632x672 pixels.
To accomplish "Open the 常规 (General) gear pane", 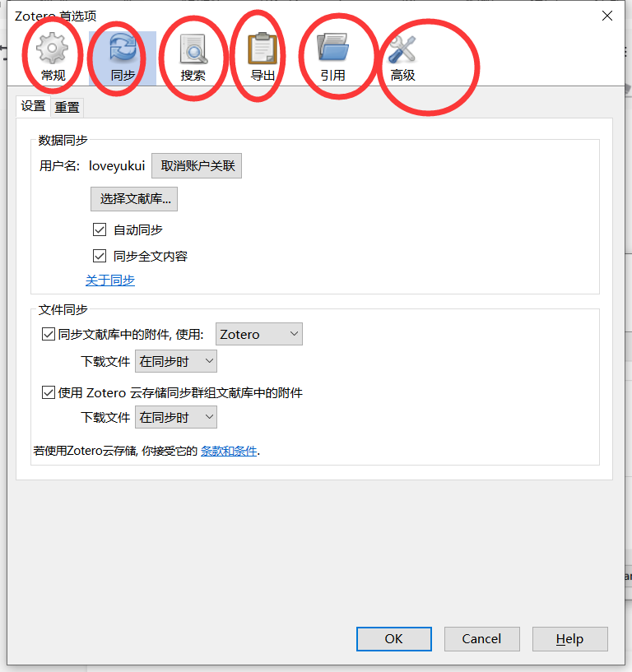I will 53,58.
